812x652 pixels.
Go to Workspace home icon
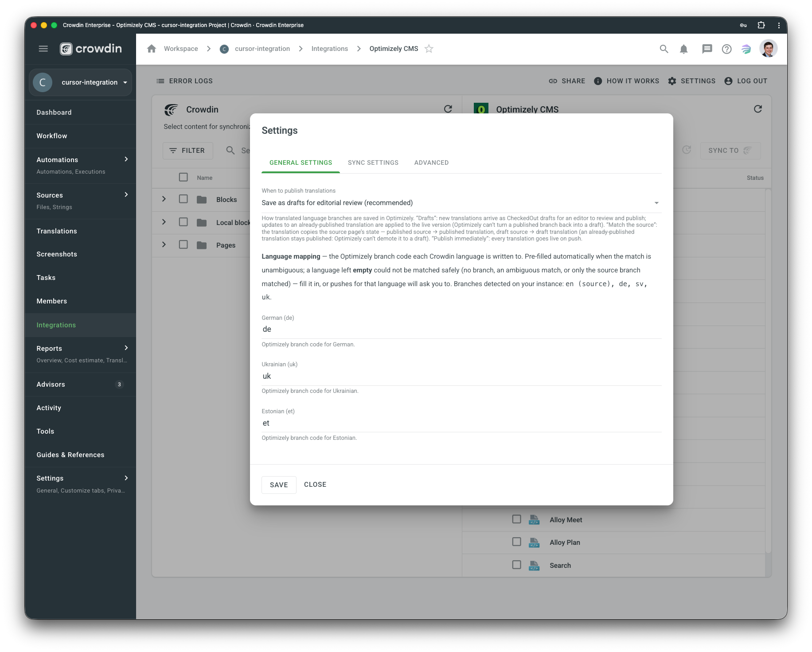[152, 49]
